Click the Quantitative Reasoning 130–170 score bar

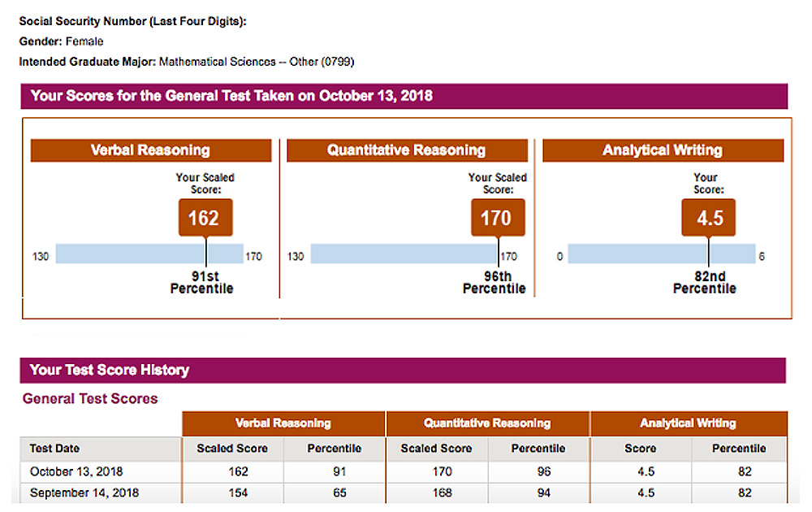click(x=404, y=255)
